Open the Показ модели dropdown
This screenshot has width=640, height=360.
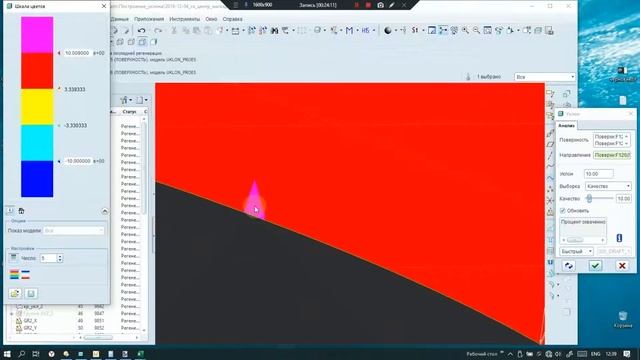point(73,231)
